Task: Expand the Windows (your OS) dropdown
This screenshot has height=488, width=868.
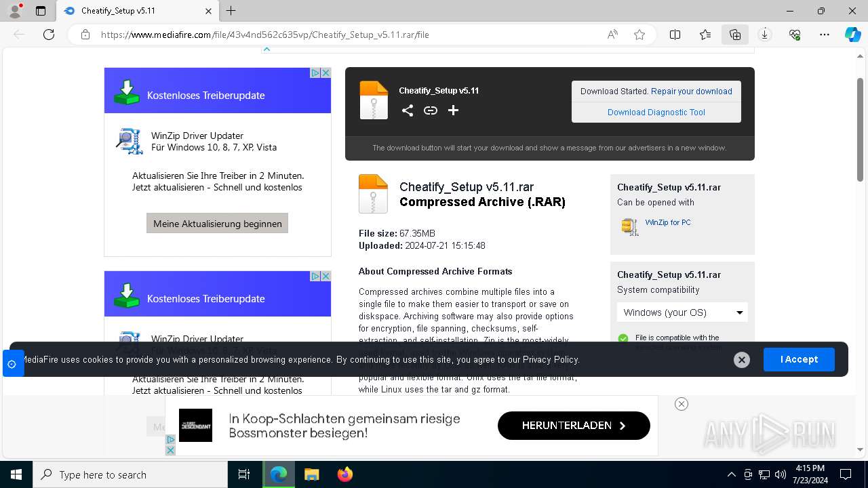Action: click(x=682, y=312)
